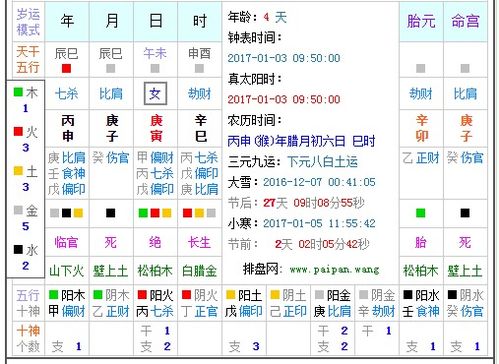Viewport: 499px width, 364px height.
Task: Click the 大雪 date 2016-12-07 00:41:05
Action: pyautogui.click(x=319, y=182)
